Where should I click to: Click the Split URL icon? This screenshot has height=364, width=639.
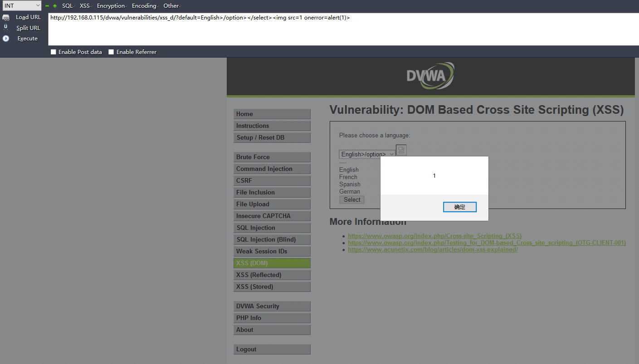tap(6, 28)
